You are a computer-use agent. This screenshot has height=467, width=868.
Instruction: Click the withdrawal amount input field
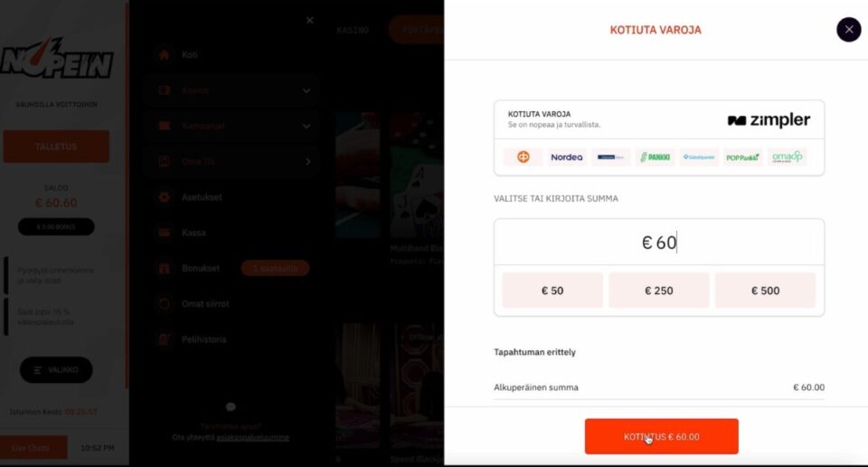(659, 243)
